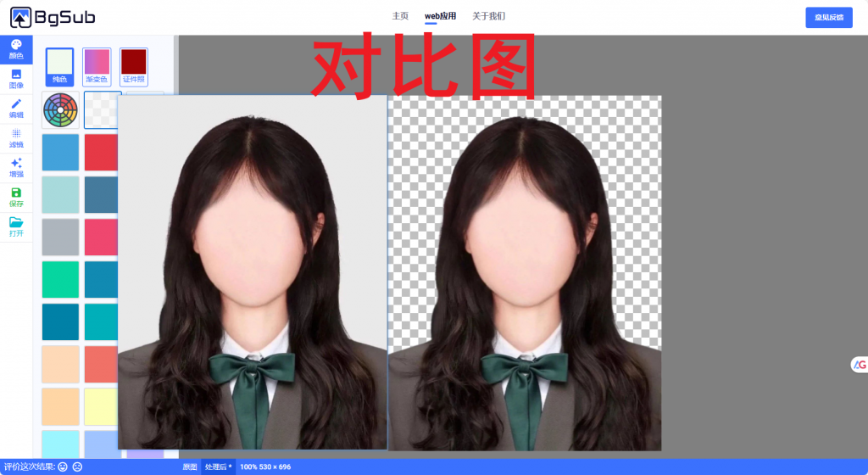Click the 100% 530 × 696 status text
This screenshot has width=868, height=475.
[x=265, y=467]
